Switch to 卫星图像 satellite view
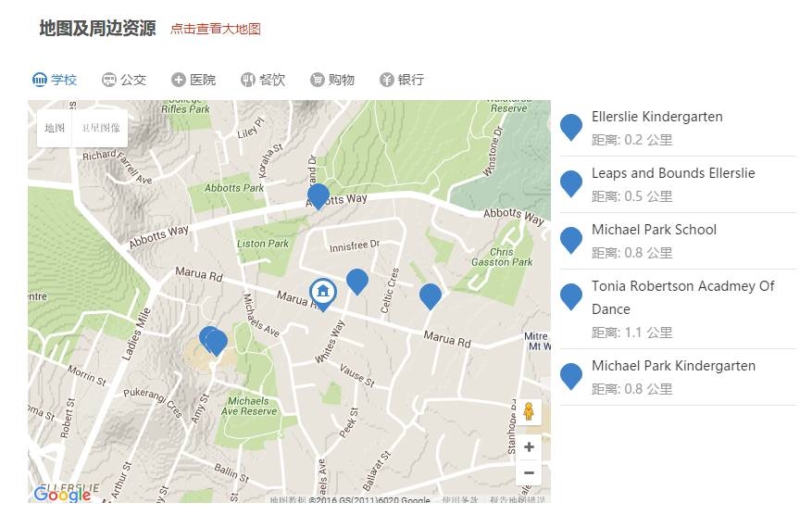This screenshot has width=812, height=515. pyautogui.click(x=101, y=128)
